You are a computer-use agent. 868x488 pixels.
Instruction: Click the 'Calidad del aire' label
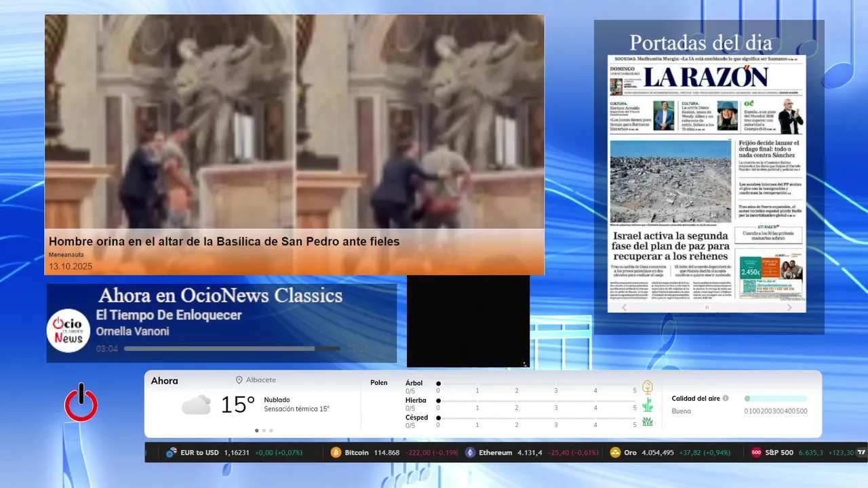click(696, 399)
